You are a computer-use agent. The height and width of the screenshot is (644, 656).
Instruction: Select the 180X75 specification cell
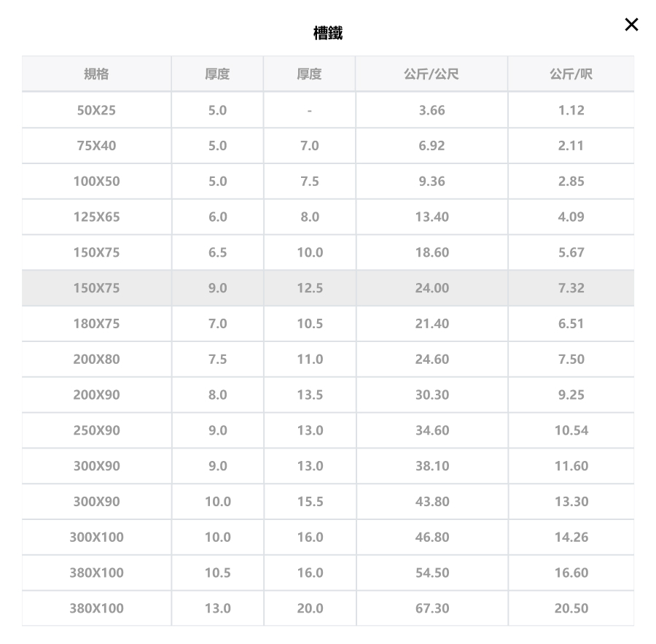tap(97, 324)
